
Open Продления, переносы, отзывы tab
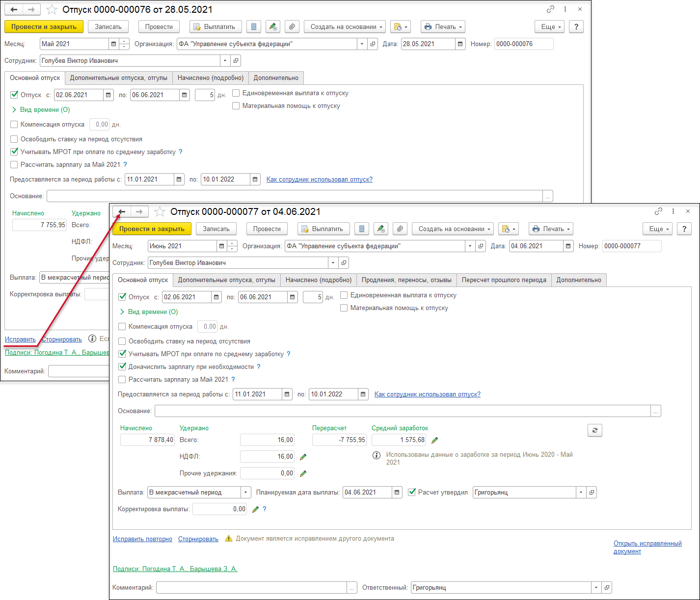(406, 280)
